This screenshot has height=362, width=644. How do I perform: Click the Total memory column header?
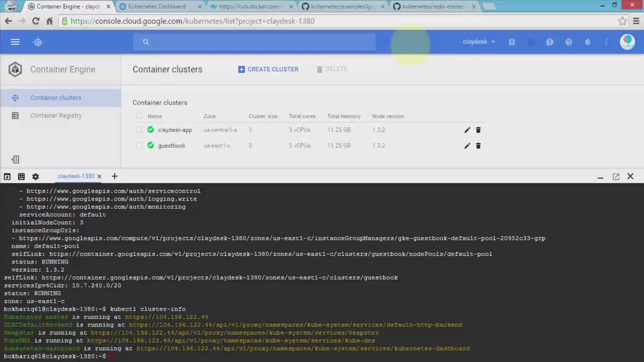(x=344, y=116)
